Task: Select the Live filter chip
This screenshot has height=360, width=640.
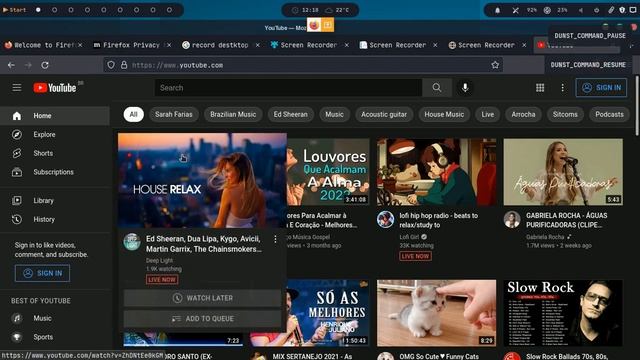Action: coord(488,115)
